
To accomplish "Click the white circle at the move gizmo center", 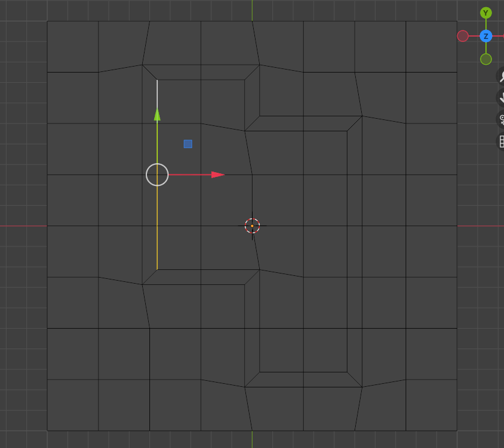I will coord(157,175).
